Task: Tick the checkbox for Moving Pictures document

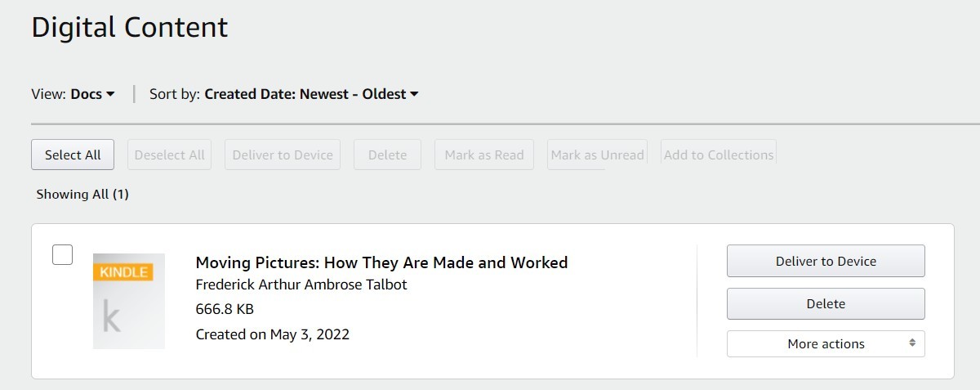Action: (63, 255)
